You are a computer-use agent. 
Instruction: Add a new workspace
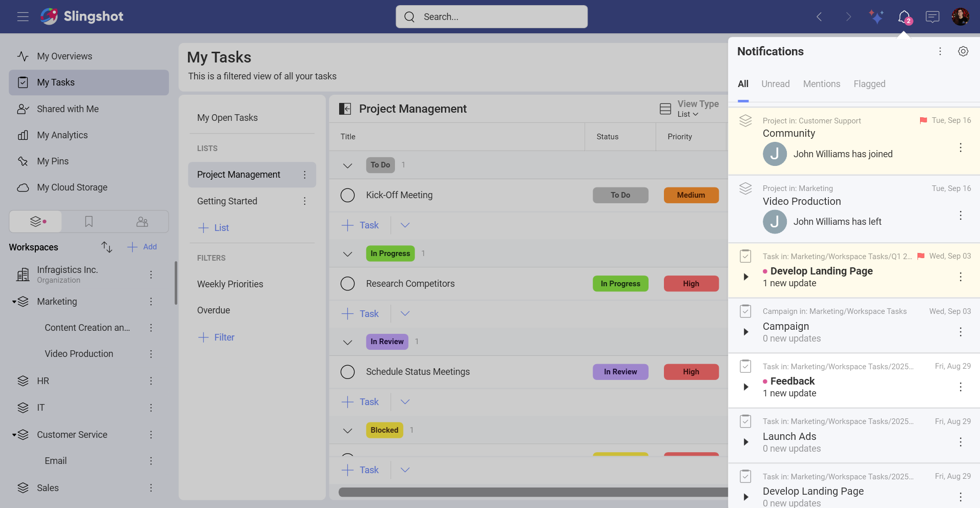pyautogui.click(x=142, y=247)
